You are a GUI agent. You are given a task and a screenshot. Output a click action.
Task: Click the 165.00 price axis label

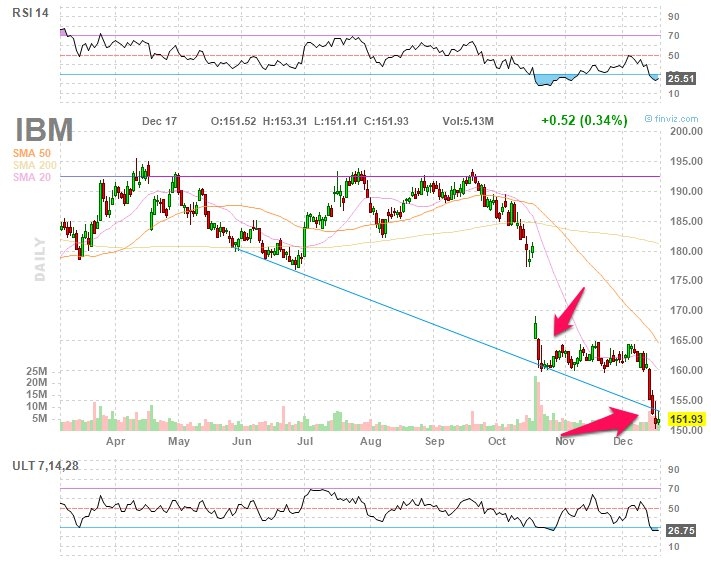click(x=687, y=340)
